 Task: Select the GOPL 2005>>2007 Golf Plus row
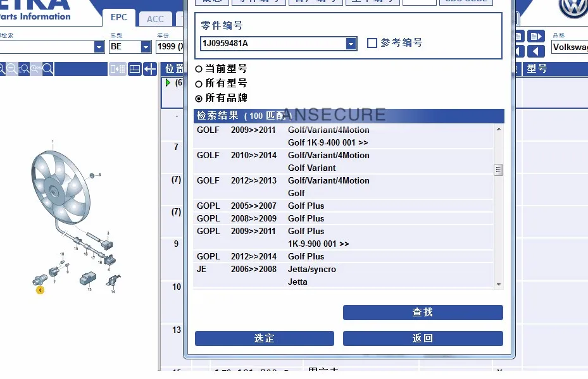pos(344,206)
